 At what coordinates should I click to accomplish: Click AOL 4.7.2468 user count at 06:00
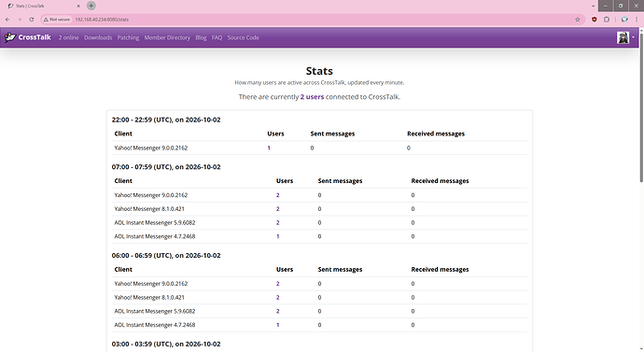pyautogui.click(x=277, y=325)
